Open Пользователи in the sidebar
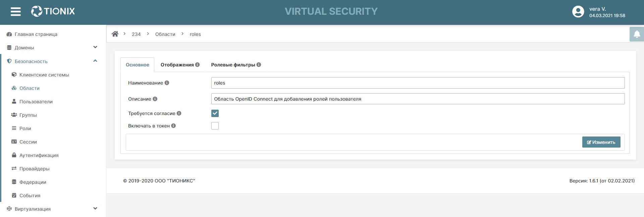Image resolution: width=644 pixels, height=217 pixels. point(36,102)
